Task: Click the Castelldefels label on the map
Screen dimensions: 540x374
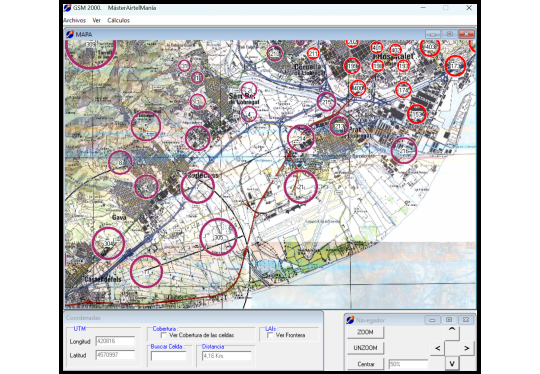Action: click(103, 279)
